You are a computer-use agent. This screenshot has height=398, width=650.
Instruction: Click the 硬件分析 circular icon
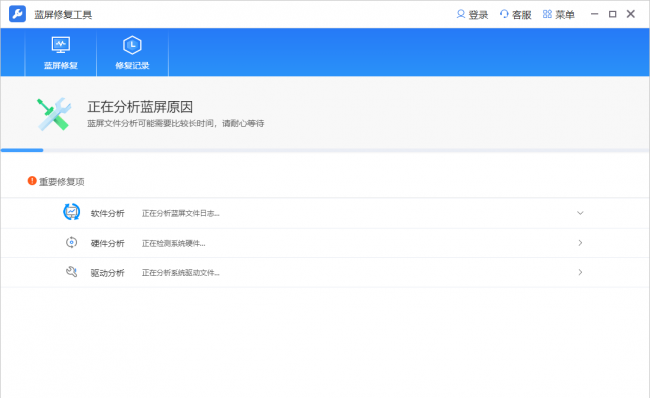pyautogui.click(x=71, y=242)
